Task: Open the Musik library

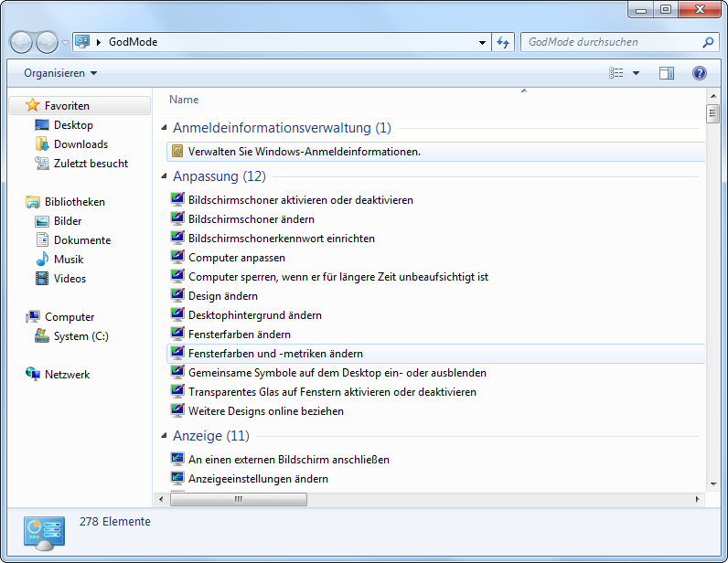Action: (69, 259)
